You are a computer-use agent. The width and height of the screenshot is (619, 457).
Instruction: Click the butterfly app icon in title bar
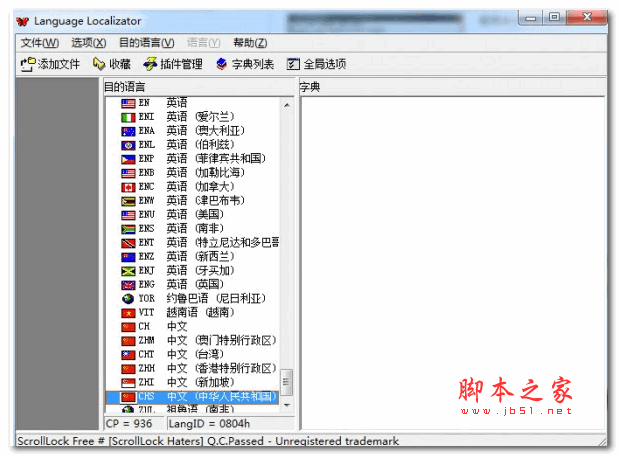(x=23, y=21)
